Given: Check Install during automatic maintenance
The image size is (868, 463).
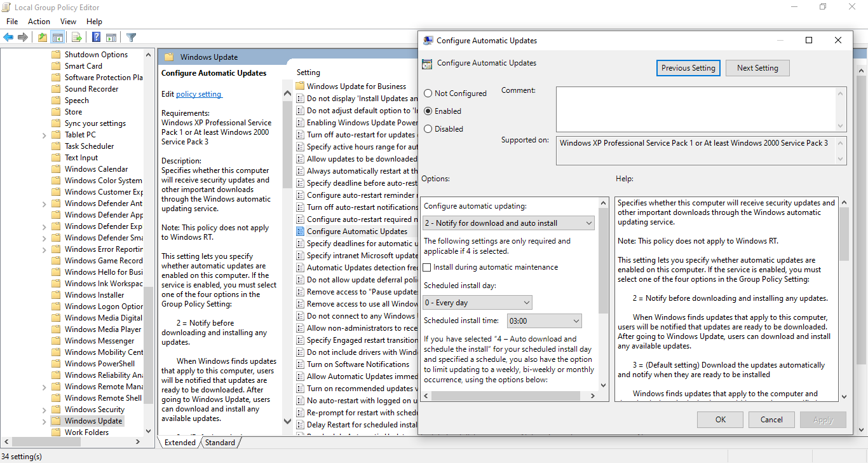Looking at the screenshot, I should pyautogui.click(x=427, y=267).
